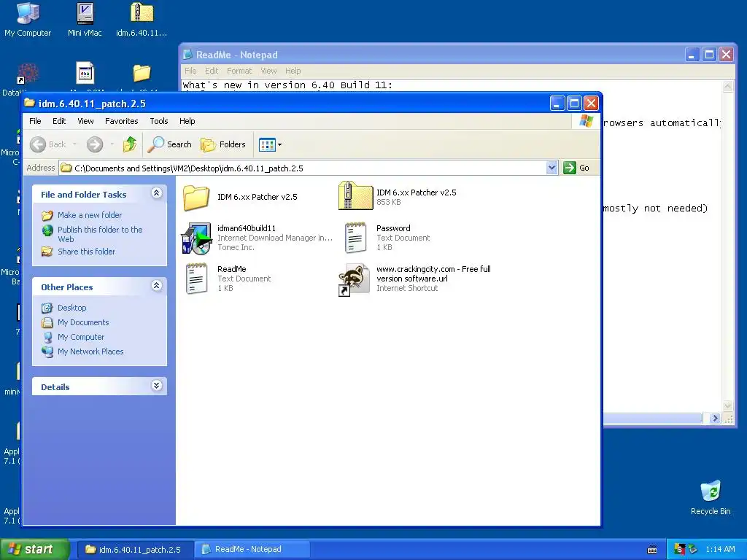Go up one folder level
Viewport: 747px width, 560px height.
pyautogui.click(x=130, y=144)
